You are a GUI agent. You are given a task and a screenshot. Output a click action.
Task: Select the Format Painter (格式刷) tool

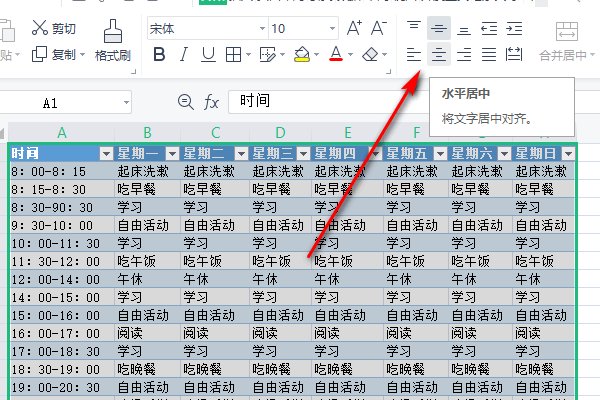113,41
